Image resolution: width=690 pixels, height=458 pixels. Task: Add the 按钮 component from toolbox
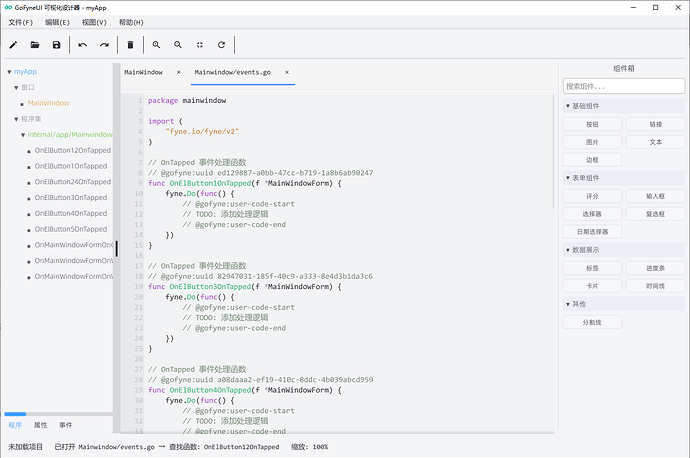tap(592, 125)
